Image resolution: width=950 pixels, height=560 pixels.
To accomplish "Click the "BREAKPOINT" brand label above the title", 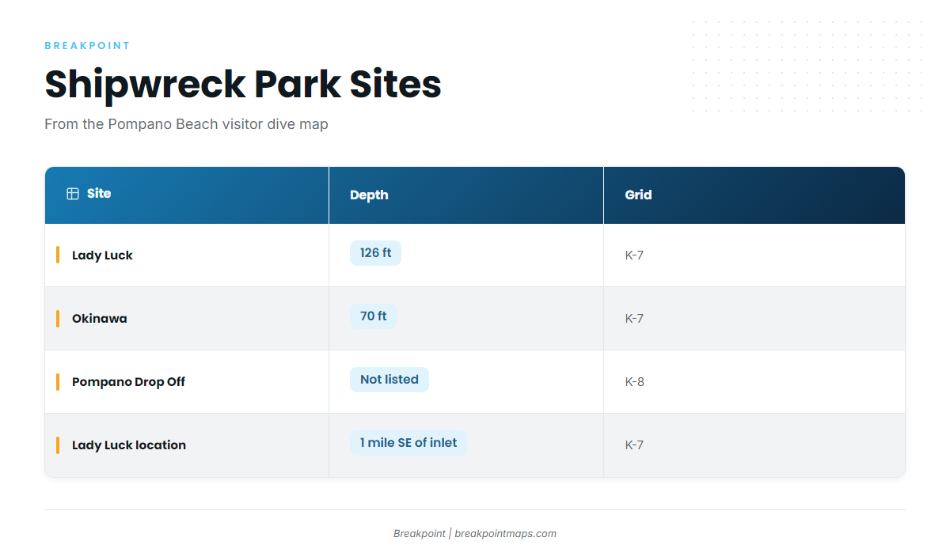I will point(87,46).
